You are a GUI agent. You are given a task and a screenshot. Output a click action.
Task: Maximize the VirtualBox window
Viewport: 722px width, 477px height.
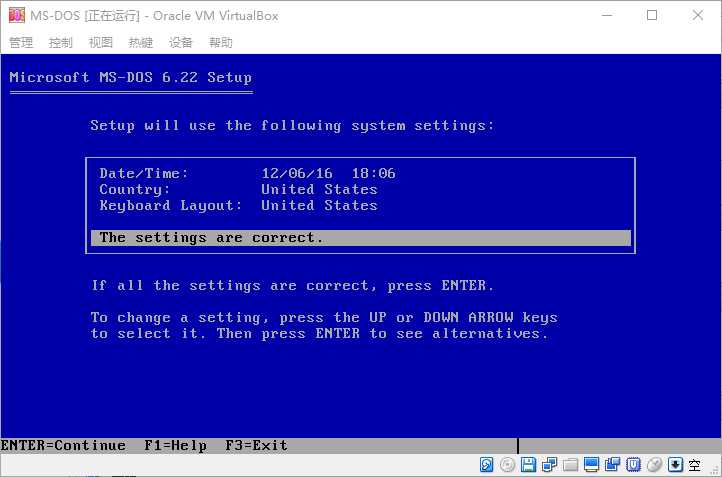[652, 15]
